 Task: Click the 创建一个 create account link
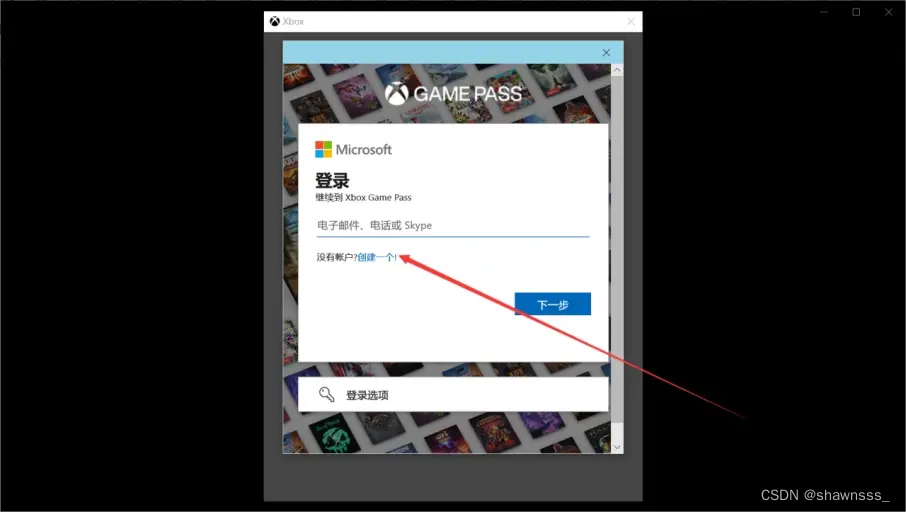pos(376,257)
